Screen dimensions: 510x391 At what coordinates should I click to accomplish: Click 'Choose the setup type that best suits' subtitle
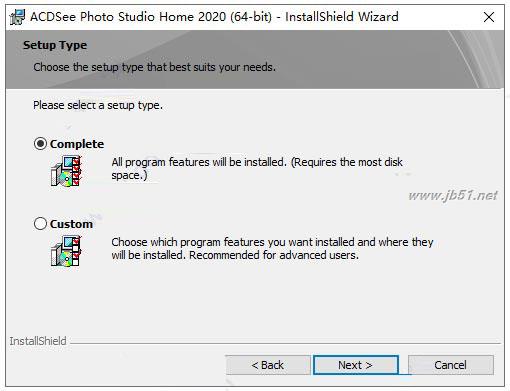tap(154, 67)
